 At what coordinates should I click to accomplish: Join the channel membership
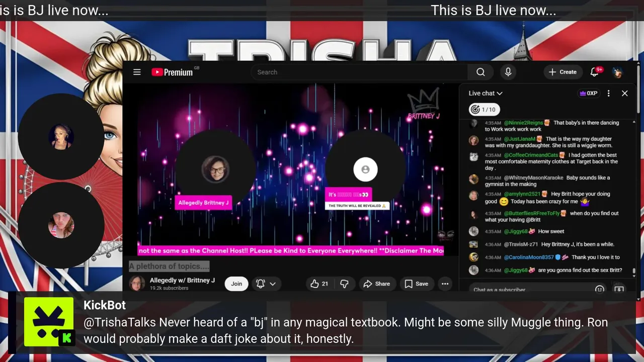tap(236, 284)
